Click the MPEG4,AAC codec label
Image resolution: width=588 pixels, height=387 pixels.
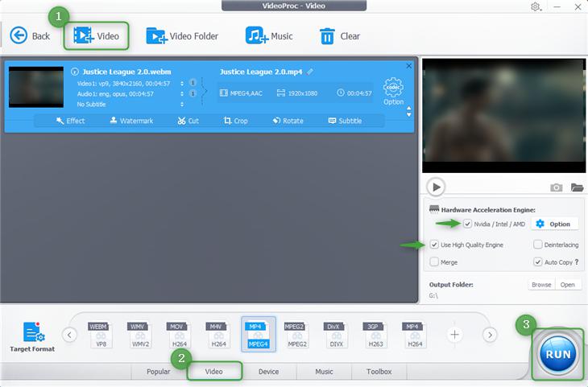tap(241, 93)
